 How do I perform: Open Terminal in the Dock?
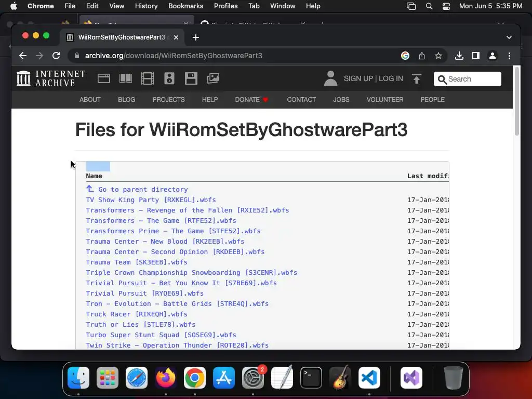point(311,378)
